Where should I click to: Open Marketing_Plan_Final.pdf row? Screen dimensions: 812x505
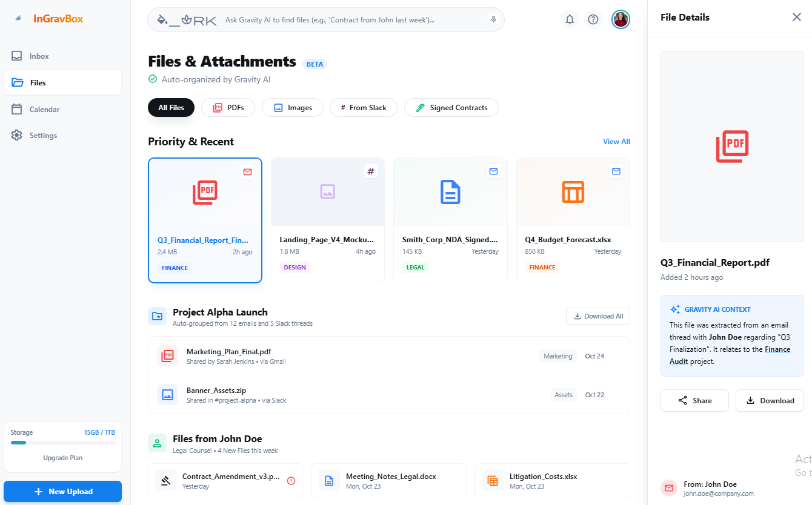coord(389,356)
